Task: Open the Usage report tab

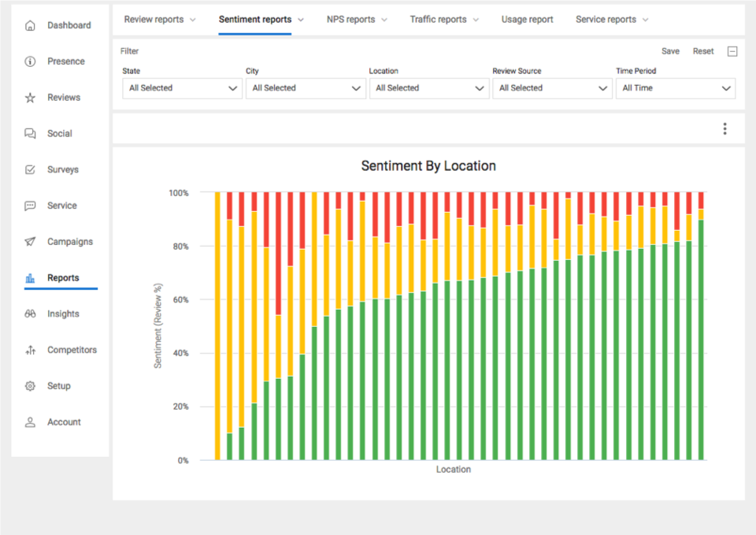Action: pos(527,20)
